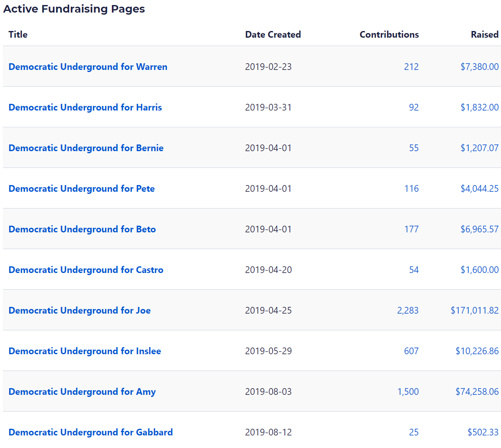Open Democratic Underground for Bernie page
Screen dimensions: 501x448
[x=86, y=148]
